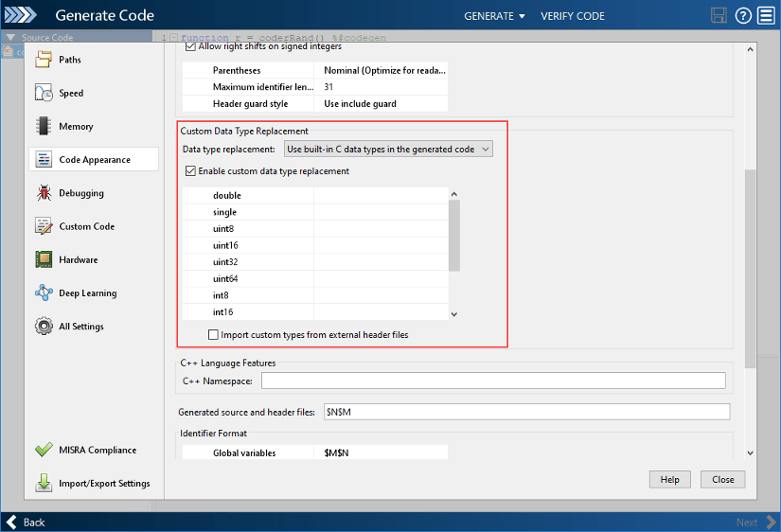Open the hamburger menu icon in header

coord(766,15)
